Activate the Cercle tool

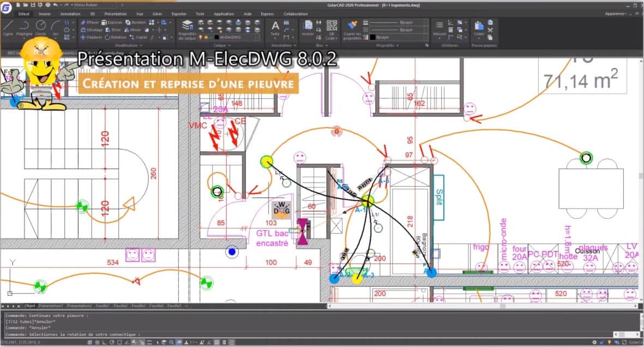pyautogui.click(x=41, y=27)
